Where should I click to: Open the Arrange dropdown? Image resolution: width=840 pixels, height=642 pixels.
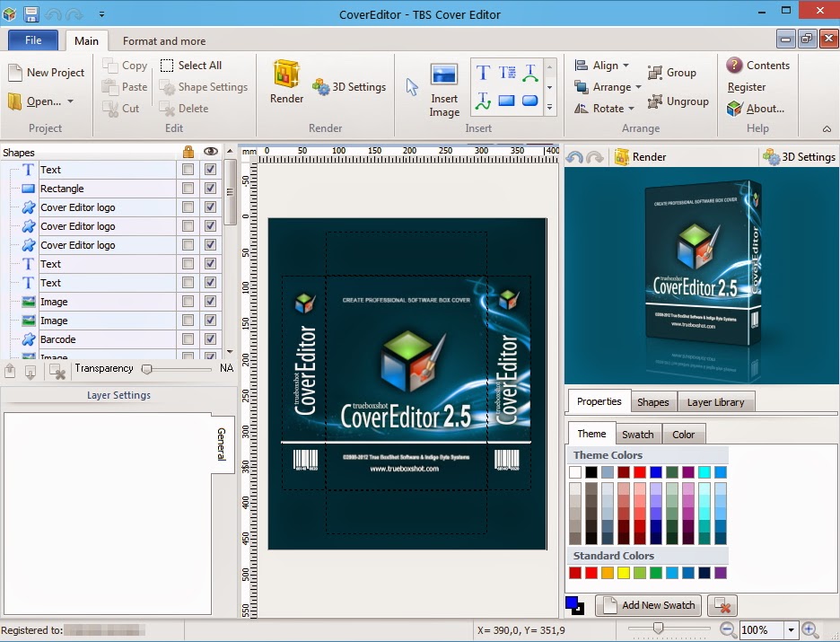608,87
